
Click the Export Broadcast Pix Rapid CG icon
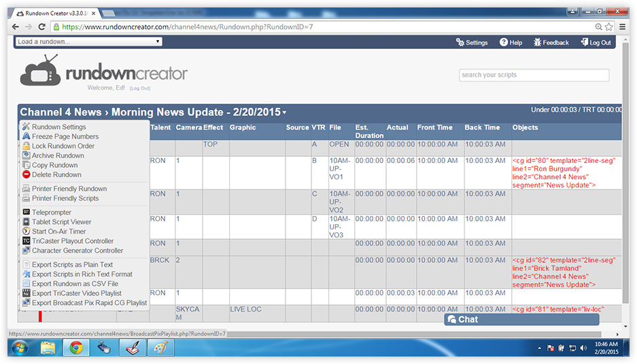[26, 303]
